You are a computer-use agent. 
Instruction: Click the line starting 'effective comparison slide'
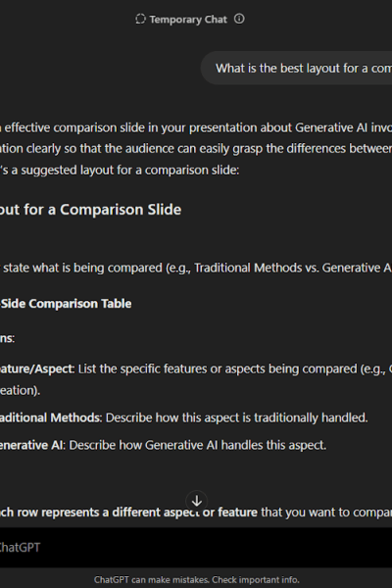coord(196,127)
